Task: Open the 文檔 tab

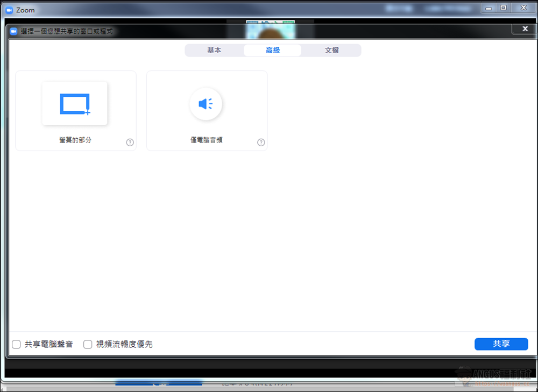Action: 331,51
